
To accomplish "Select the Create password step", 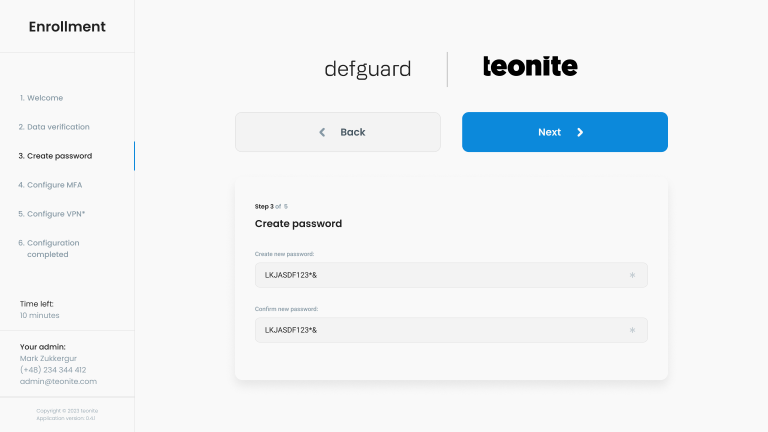I will tap(55, 156).
